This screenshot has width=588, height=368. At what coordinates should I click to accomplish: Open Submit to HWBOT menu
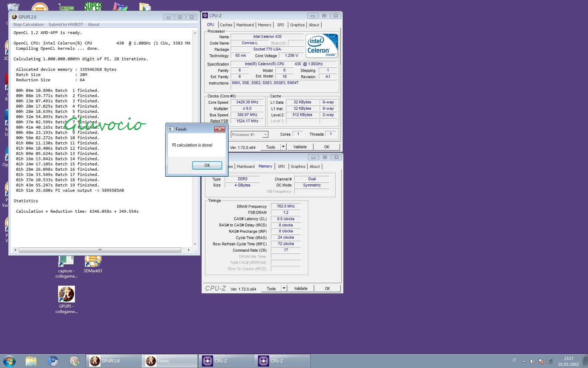pyautogui.click(x=66, y=25)
